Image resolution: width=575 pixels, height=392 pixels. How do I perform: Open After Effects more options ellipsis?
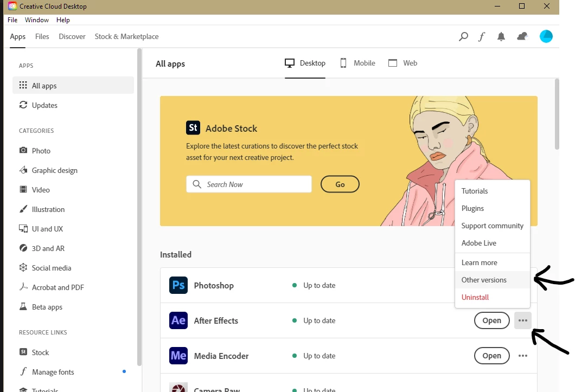pyautogui.click(x=522, y=320)
